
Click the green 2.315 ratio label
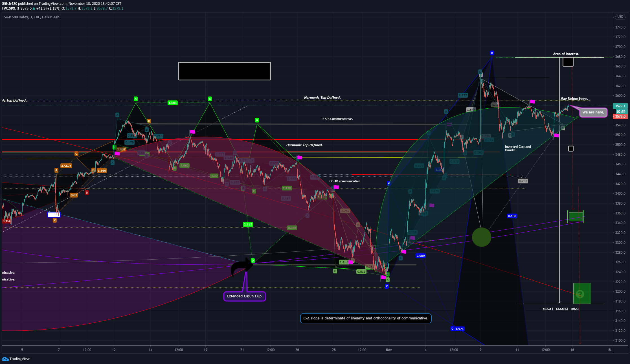point(248,225)
